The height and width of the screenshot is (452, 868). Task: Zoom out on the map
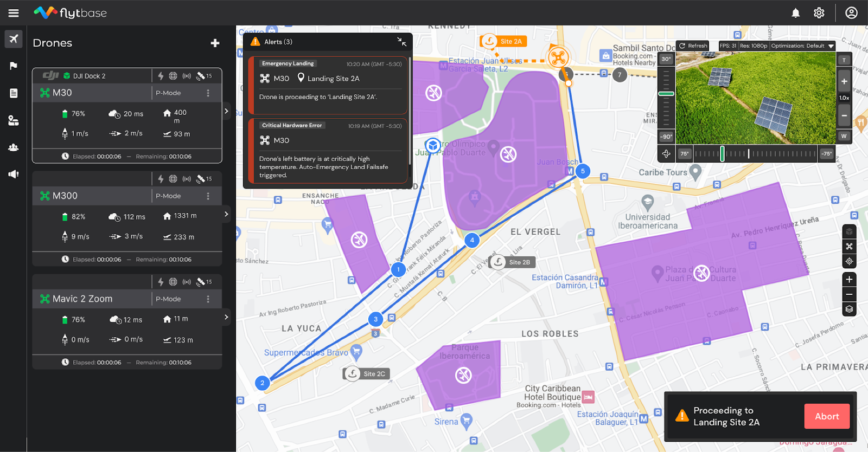pyautogui.click(x=850, y=294)
